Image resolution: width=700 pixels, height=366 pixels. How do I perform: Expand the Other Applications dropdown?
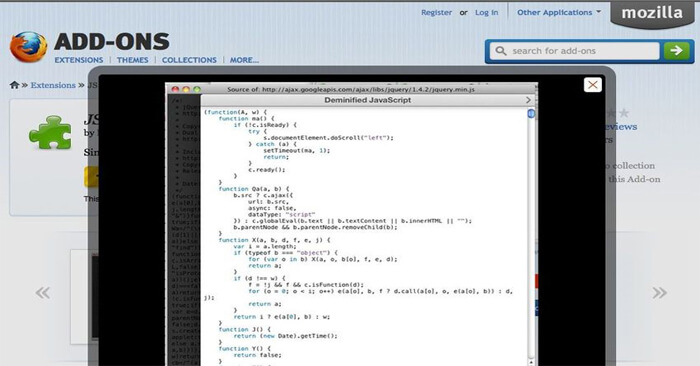tap(558, 12)
